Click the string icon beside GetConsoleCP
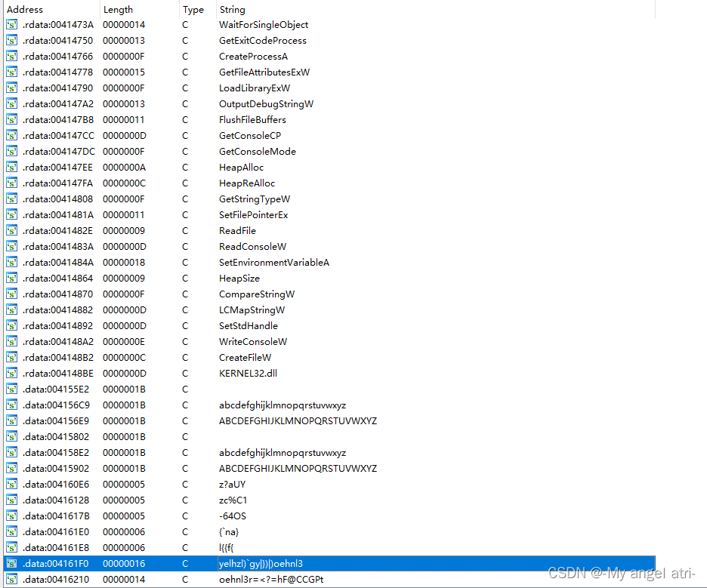This screenshot has height=588, width=707. (12, 136)
